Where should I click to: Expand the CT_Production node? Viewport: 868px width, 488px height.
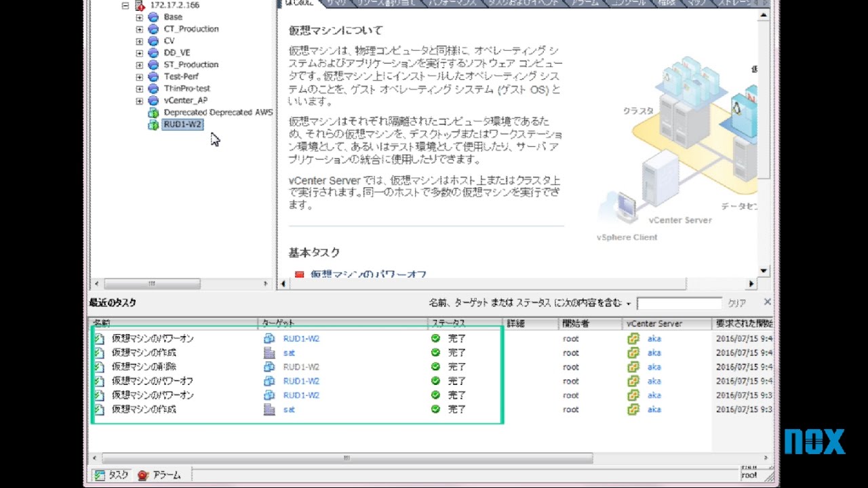point(140,29)
